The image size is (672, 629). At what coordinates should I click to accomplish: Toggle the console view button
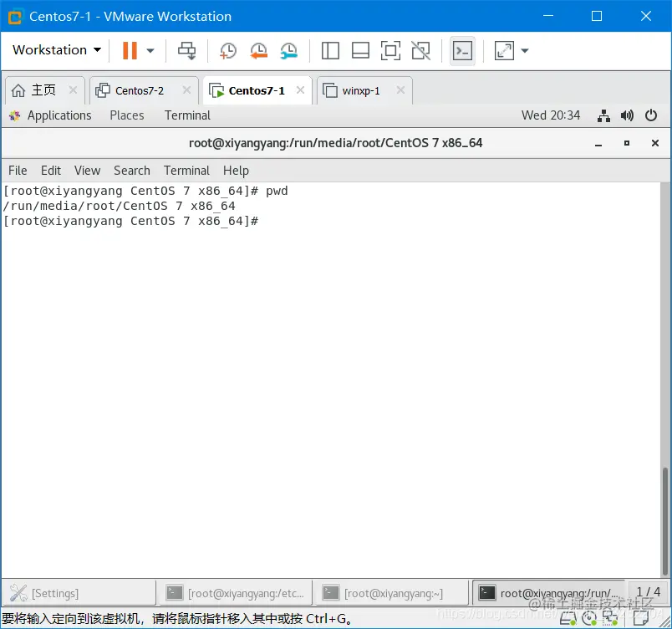click(x=462, y=50)
